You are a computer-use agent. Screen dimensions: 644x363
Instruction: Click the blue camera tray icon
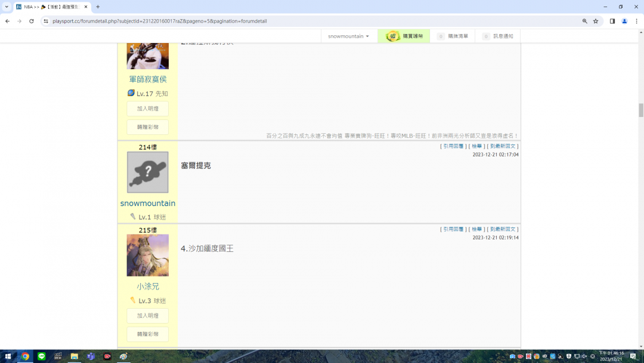click(x=512, y=356)
